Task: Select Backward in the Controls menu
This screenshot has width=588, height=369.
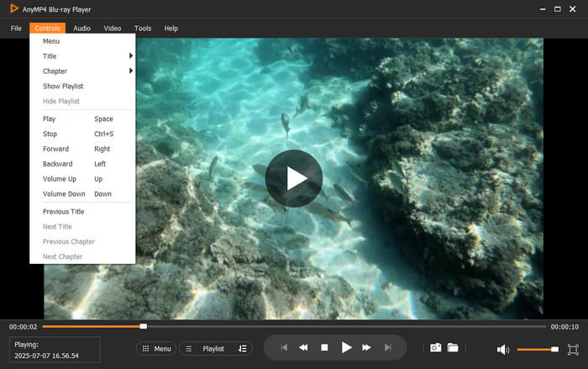Action: [82, 164]
